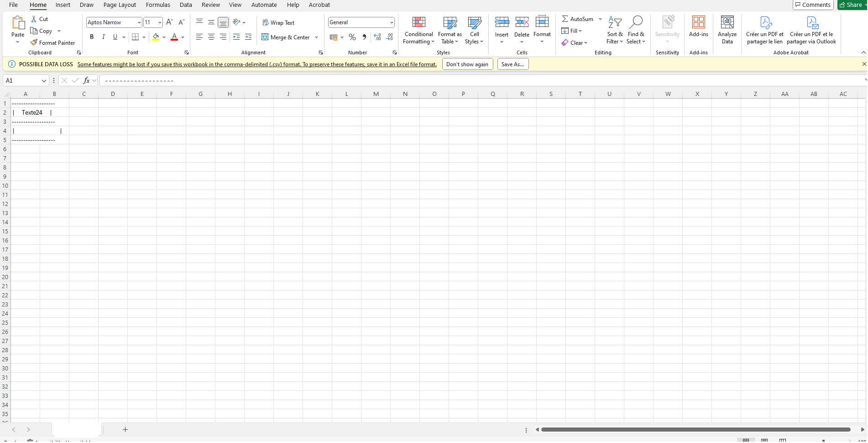Toggle Italic formatting

point(104,37)
